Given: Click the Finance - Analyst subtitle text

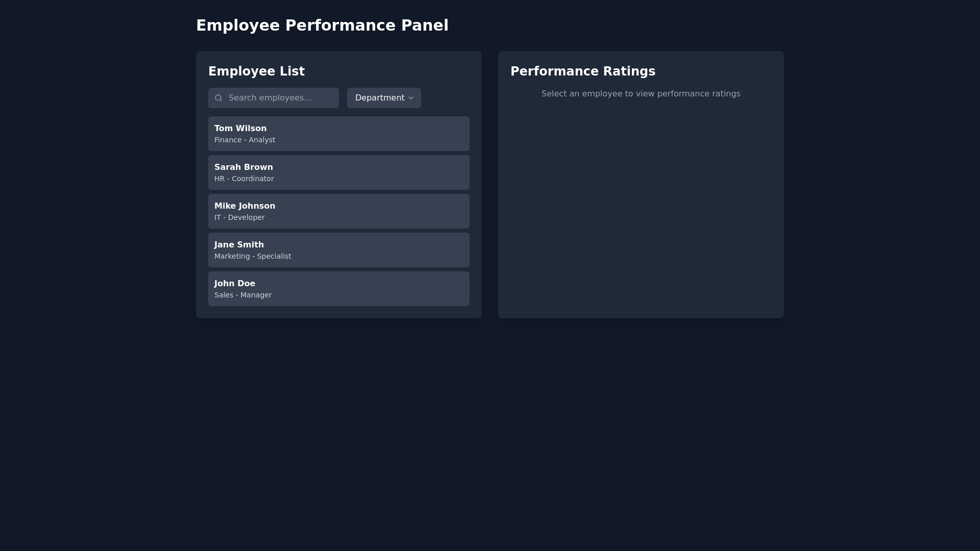Looking at the screenshot, I should coord(244,140).
